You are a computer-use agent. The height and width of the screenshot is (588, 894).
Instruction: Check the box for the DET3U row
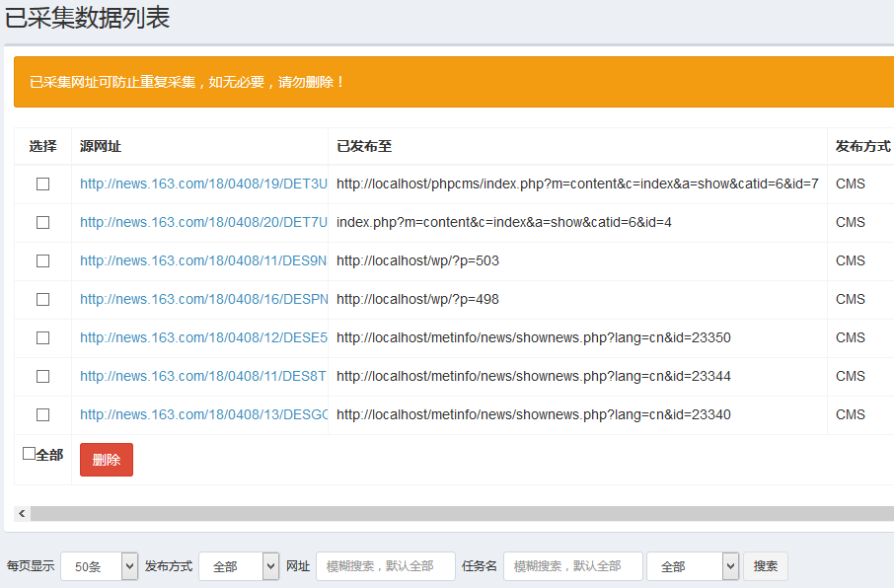[42, 184]
